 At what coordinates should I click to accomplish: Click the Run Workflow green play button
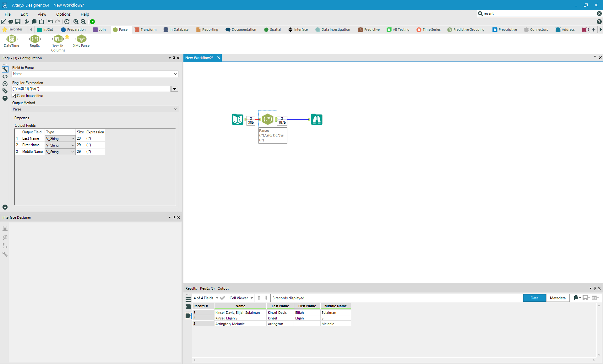92,22
